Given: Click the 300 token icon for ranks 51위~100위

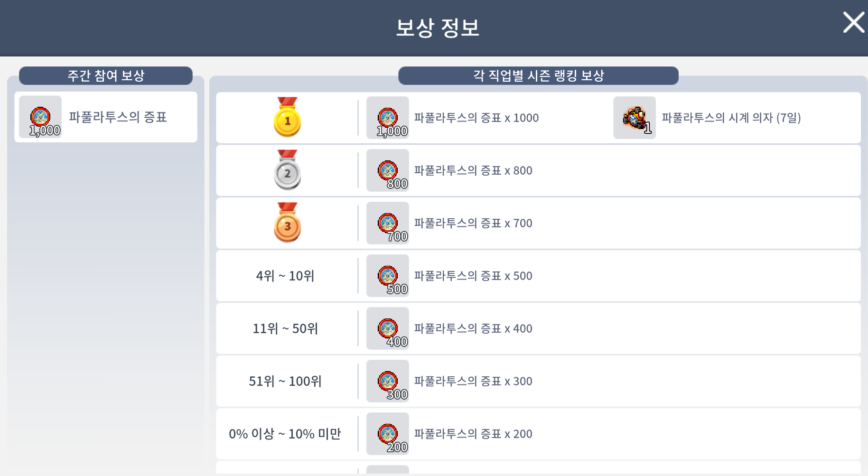Looking at the screenshot, I should [x=388, y=381].
